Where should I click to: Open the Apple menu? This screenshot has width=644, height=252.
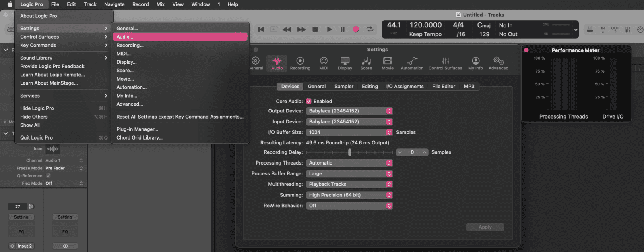10,4
